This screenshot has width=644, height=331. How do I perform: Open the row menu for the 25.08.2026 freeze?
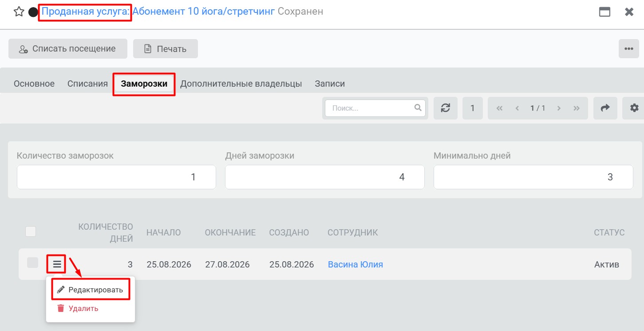click(x=57, y=264)
